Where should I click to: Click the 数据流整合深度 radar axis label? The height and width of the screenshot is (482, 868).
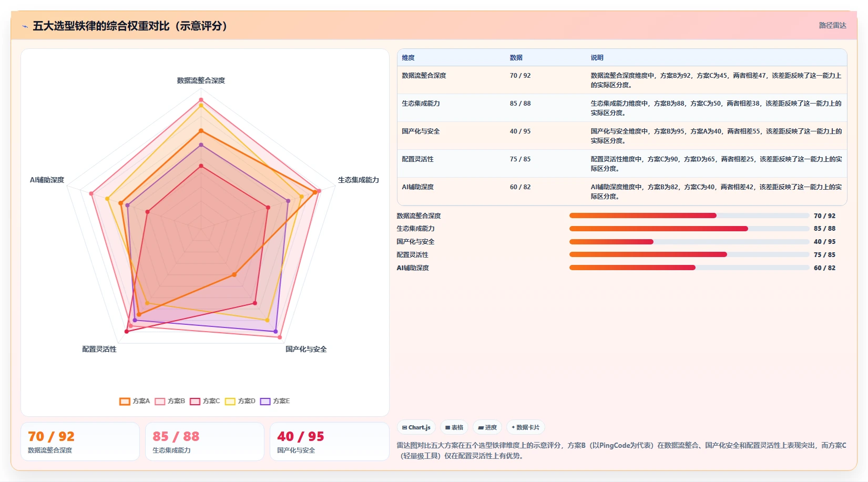pyautogui.click(x=201, y=80)
